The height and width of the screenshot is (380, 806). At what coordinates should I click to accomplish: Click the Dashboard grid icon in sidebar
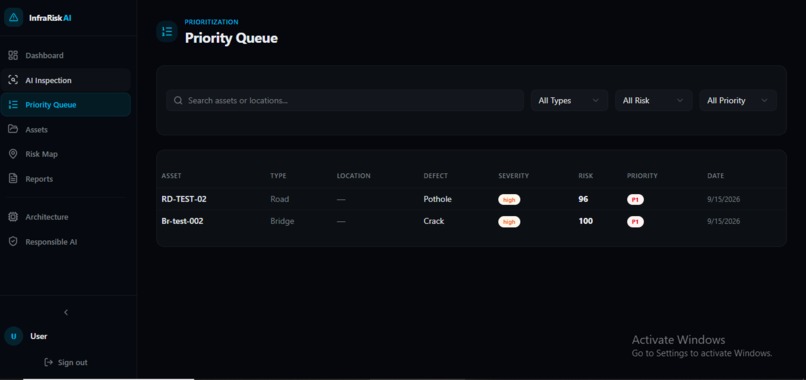pyautogui.click(x=13, y=56)
